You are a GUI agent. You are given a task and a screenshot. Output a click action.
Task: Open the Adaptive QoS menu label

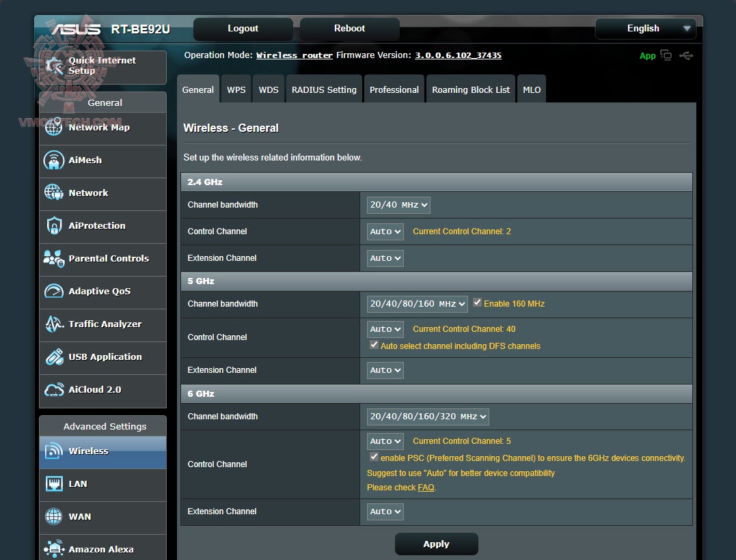pos(100,291)
